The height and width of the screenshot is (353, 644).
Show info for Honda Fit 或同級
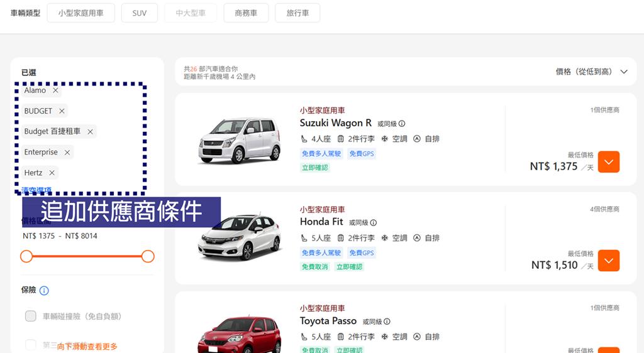coord(374,222)
